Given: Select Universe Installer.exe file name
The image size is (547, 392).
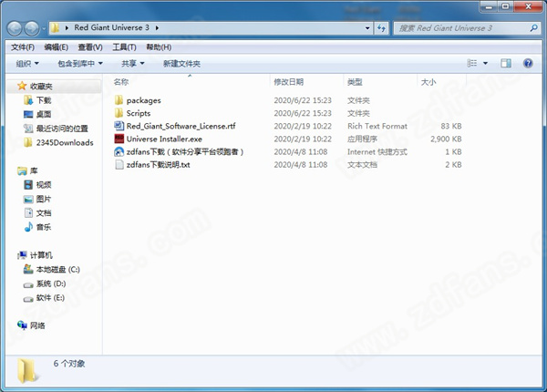Looking at the screenshot, I should tap(164, 139).
